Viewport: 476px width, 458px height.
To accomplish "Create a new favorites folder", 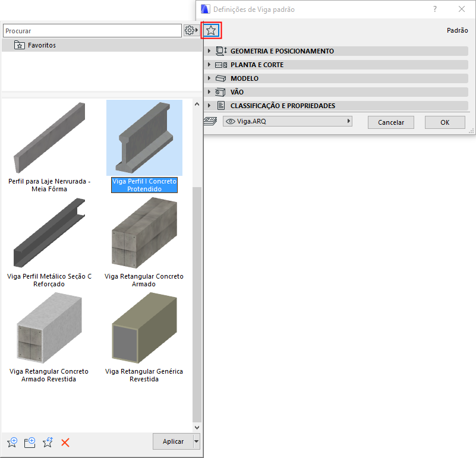I will coord(30,442).
